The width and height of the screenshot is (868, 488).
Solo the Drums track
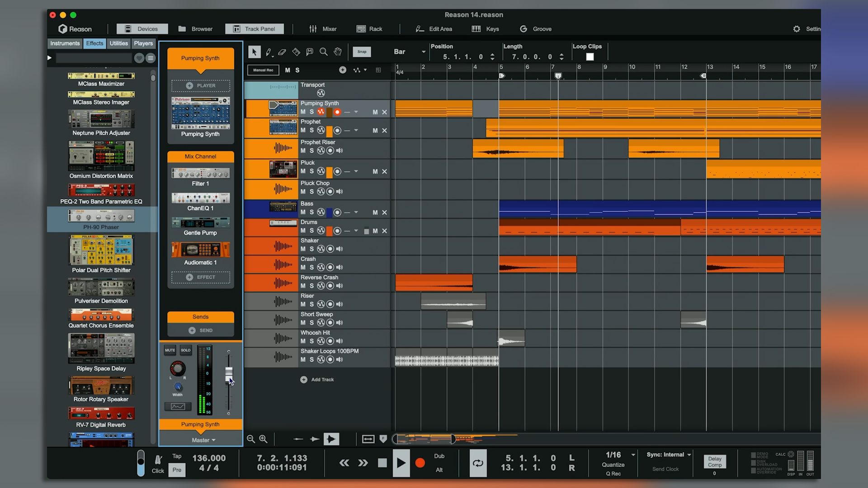coord(311,231)
